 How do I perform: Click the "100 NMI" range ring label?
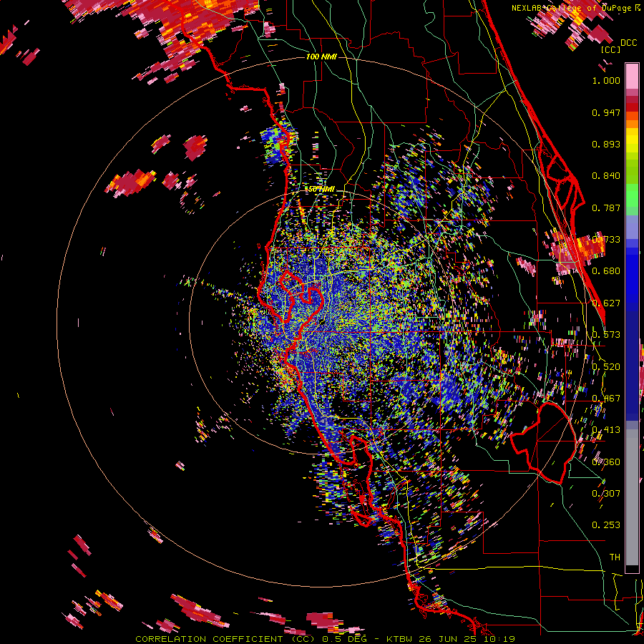pos(321,57)
